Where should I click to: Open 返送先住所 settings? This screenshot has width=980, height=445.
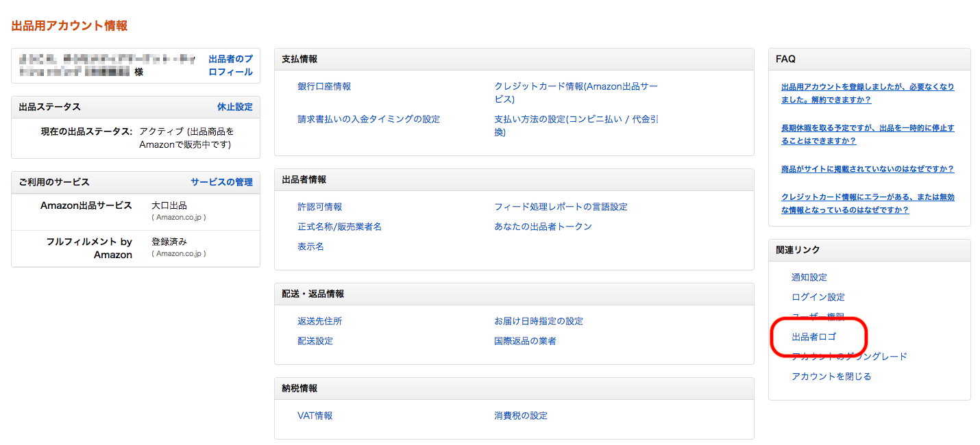coord(319,321)
